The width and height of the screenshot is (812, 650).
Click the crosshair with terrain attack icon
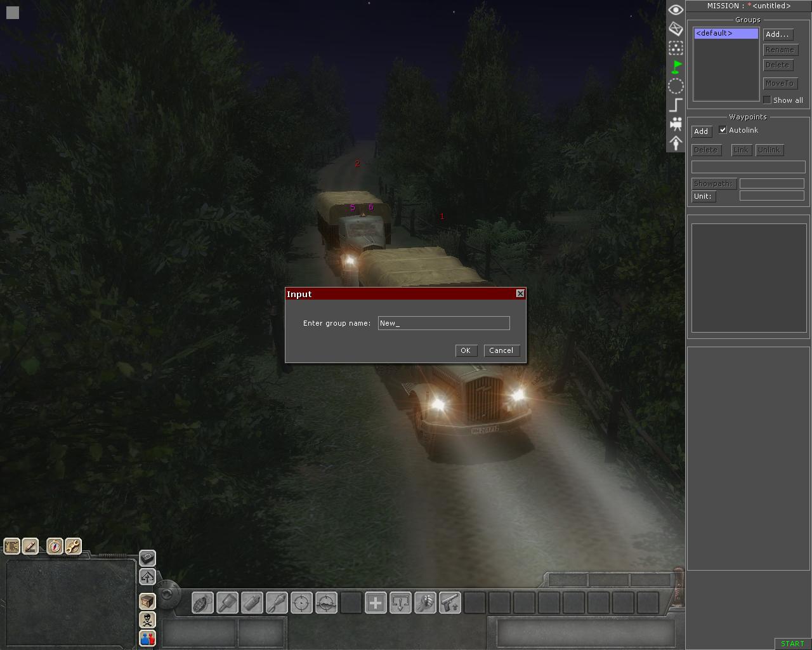click(326, 602)
